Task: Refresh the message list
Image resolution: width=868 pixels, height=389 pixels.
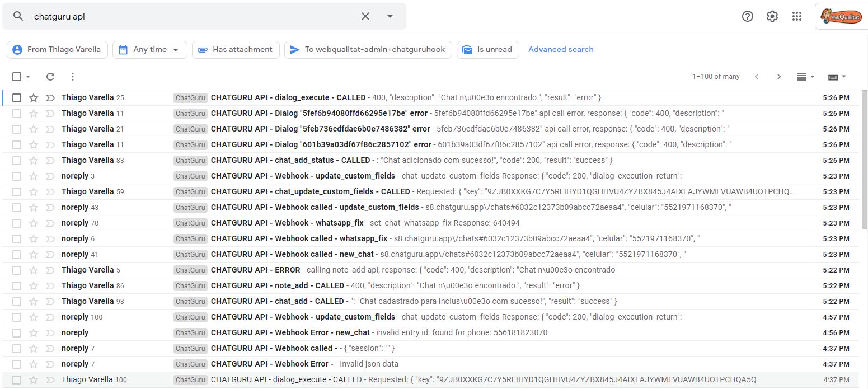Action: [50, 77]
